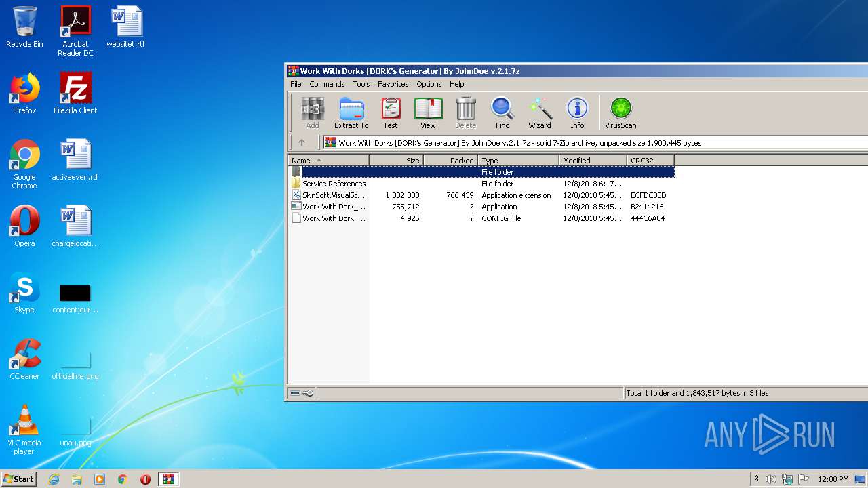Screen dimensions: 868x488
Task: Select the Work With Dork Application file
Action: tap(481, 207)
